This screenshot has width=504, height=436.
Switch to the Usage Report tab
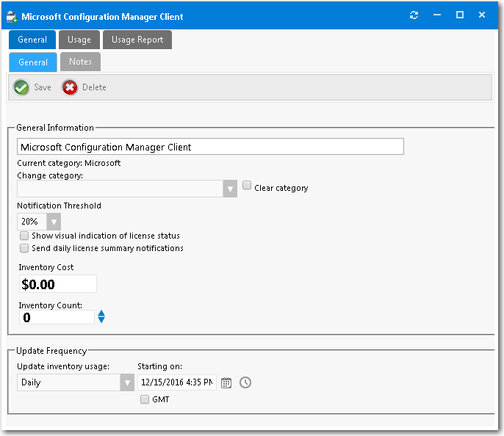137,40
